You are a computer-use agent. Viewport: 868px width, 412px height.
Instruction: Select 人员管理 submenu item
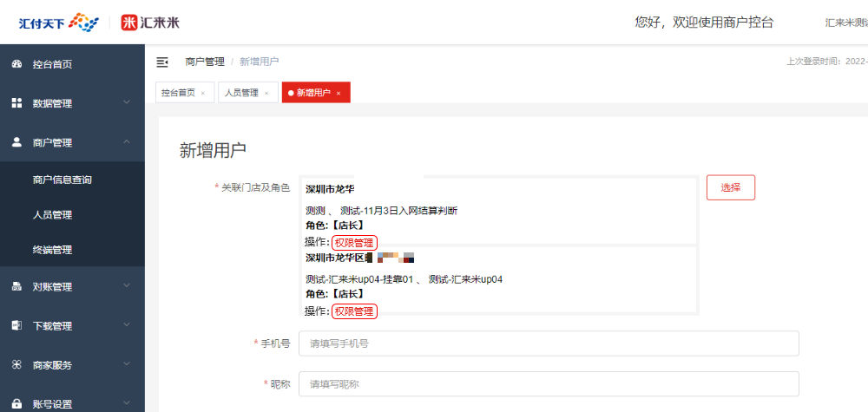pos(73,215)
